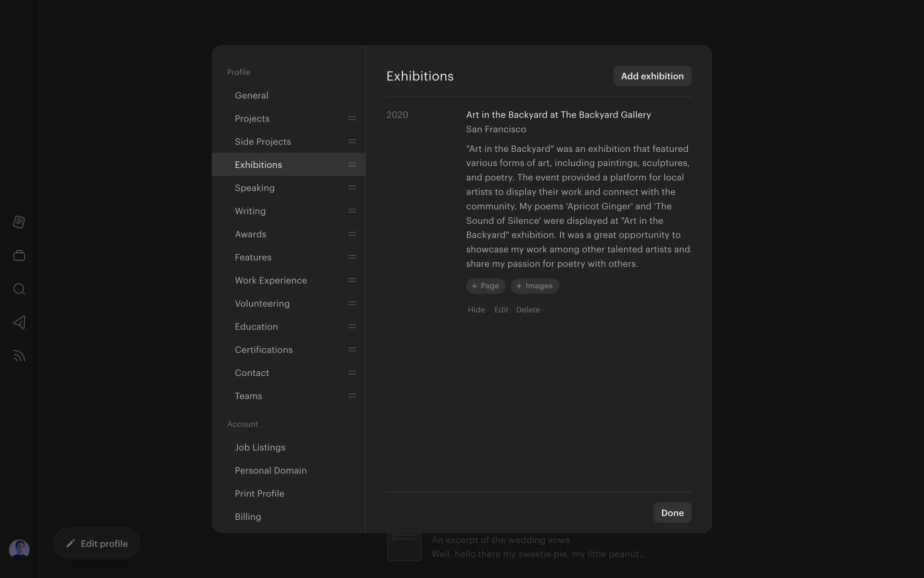Click reorder handle beside Work Experience
This screenshot has height=578, width=924.
click(352, 280)
